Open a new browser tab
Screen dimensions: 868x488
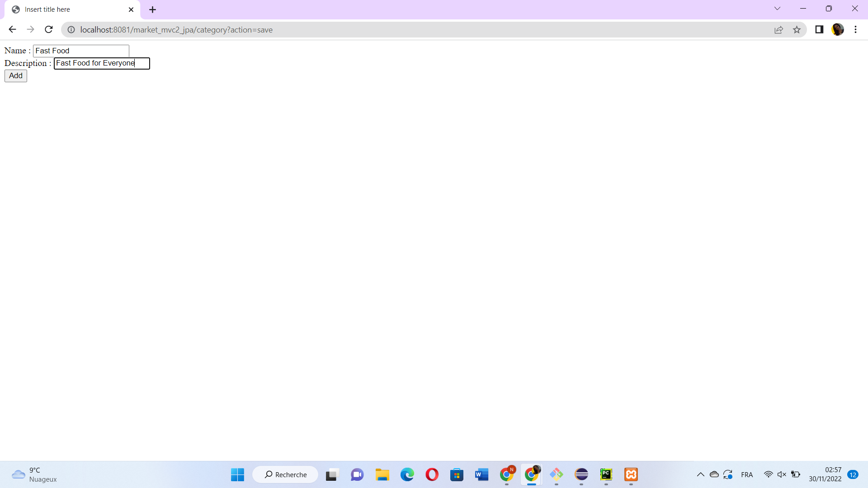(x=153, y=9)
